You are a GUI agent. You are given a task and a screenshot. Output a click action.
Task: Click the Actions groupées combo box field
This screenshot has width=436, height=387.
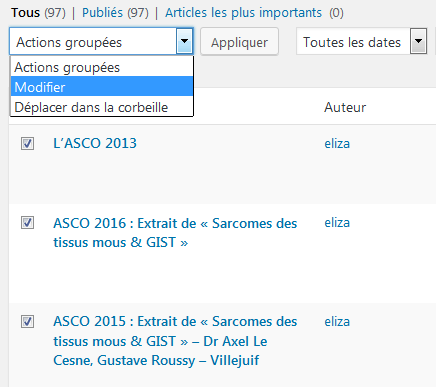pos(101,41)
